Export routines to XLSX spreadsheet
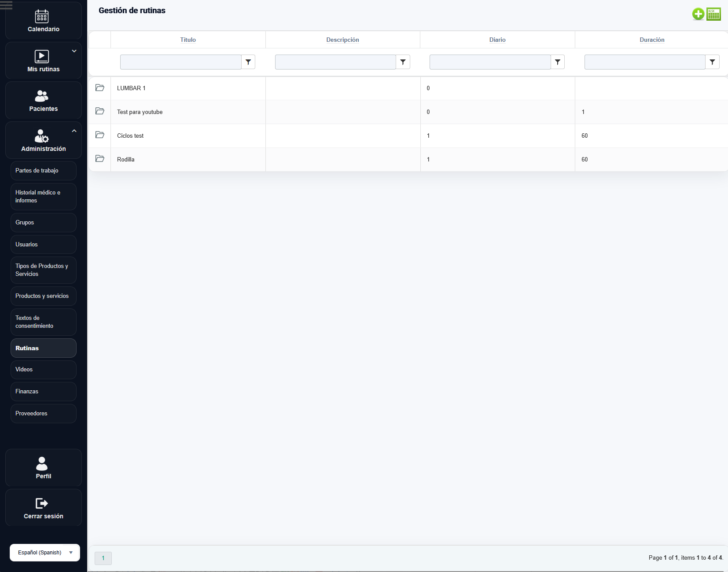 click(x=713, y=14)
